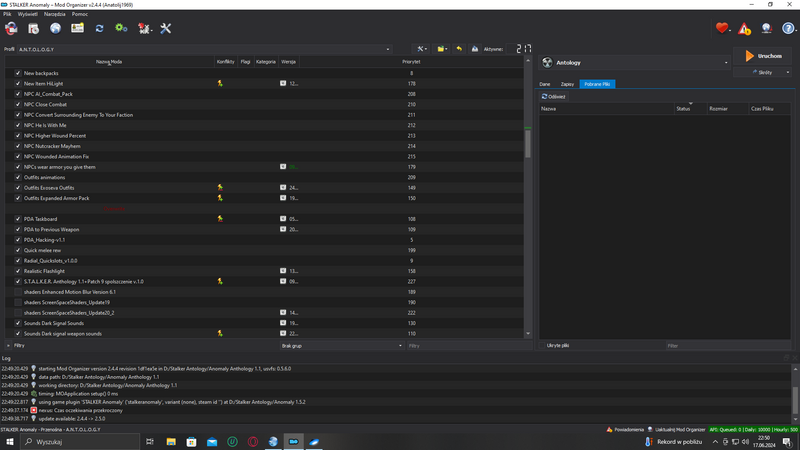Toggle the 'Ukryte pliki' checkbox
800x450 pixels.
543,345
